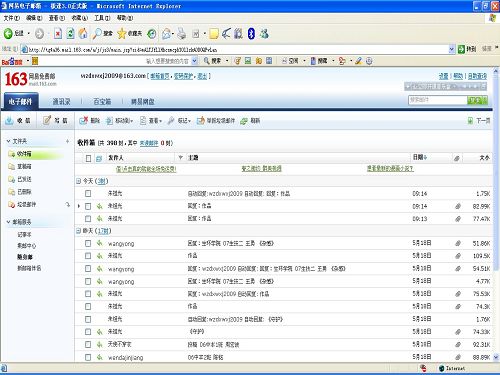Tick the select-all checkbox in list header
The height and width of the screenshot is (375, 500).
click(x=88, y=158)
